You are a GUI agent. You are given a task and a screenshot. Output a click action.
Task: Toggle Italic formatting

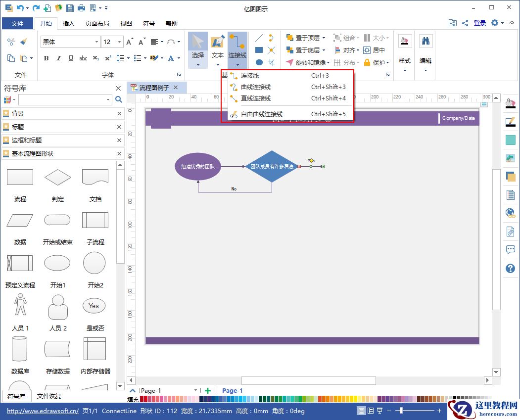point(59,58)
